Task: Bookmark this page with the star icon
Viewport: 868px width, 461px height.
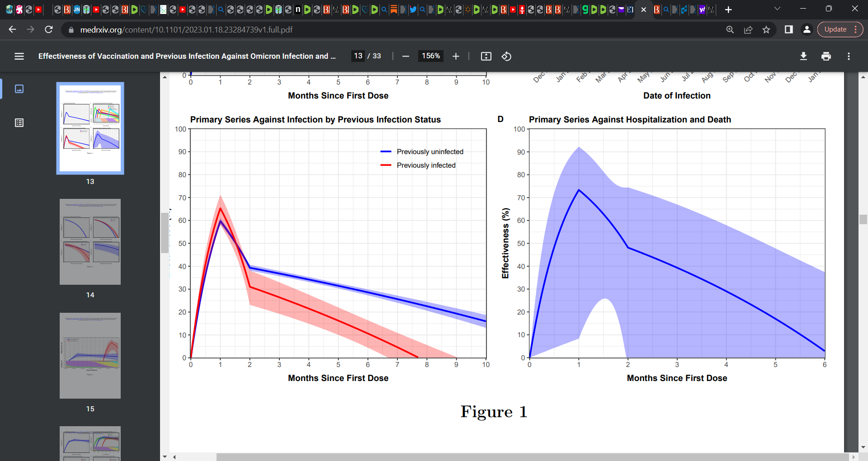Action: click(x=766, y=29)
